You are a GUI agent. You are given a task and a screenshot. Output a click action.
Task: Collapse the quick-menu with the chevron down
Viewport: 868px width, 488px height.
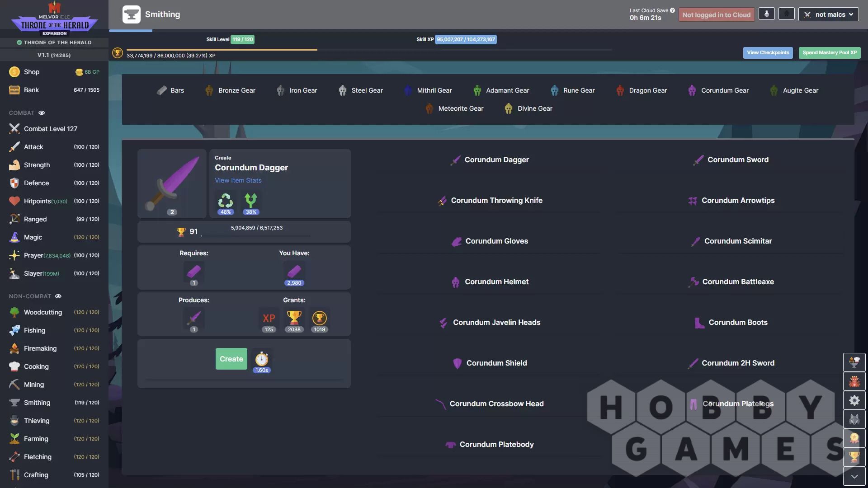(x=854, y=476)
